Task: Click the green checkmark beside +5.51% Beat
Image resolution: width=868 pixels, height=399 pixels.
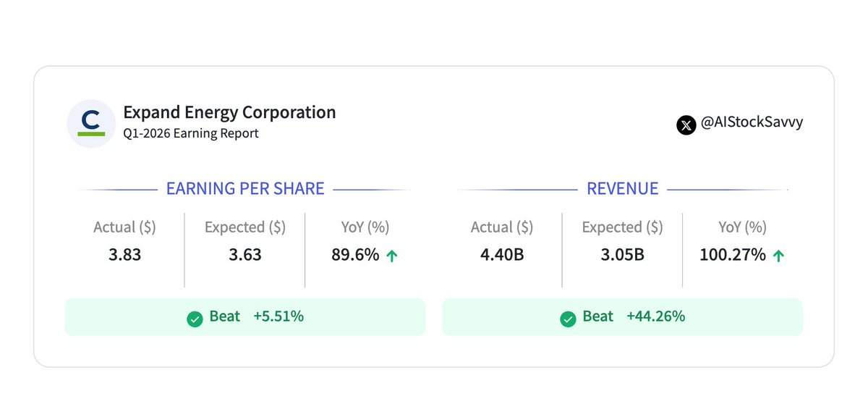Action: click(195, 318)
